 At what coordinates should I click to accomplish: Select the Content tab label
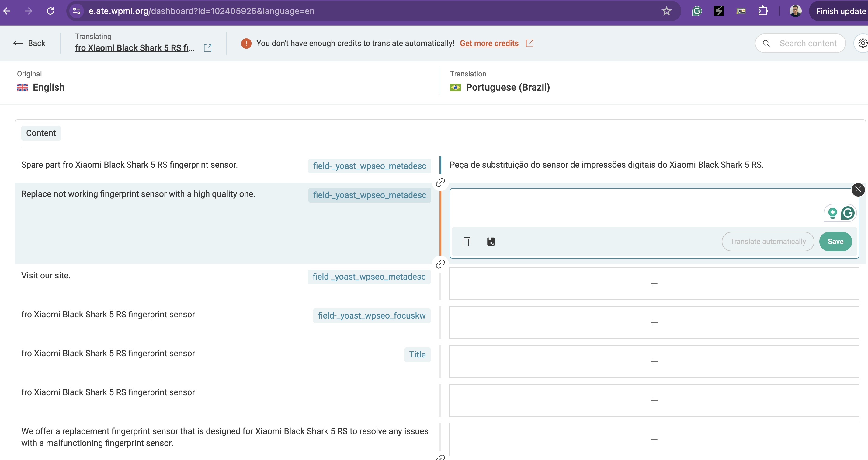tap(41, 133)
